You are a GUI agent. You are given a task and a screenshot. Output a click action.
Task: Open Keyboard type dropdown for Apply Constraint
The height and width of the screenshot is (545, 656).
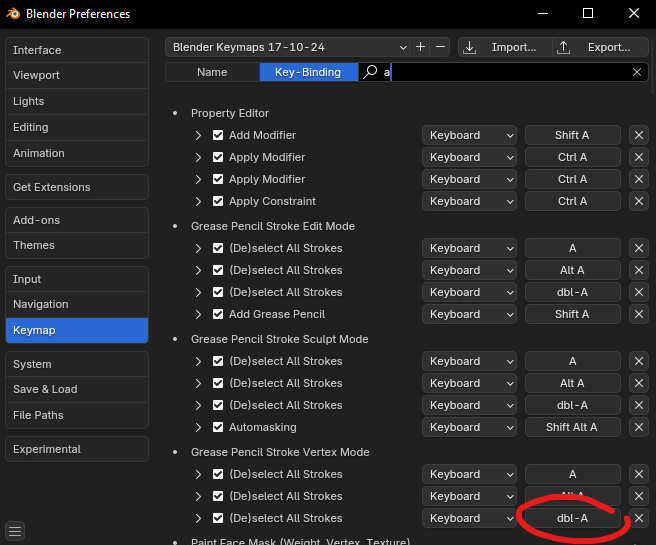(469, 201)
